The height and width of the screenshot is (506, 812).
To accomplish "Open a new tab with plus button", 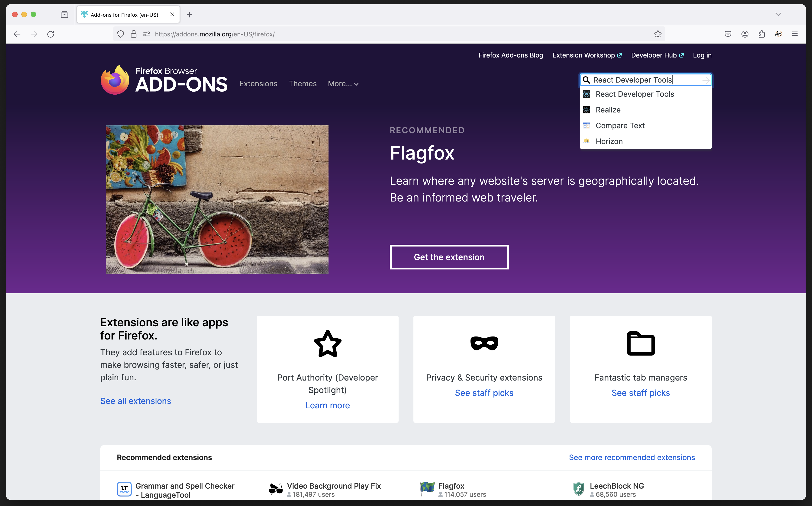I will [190, 15].
